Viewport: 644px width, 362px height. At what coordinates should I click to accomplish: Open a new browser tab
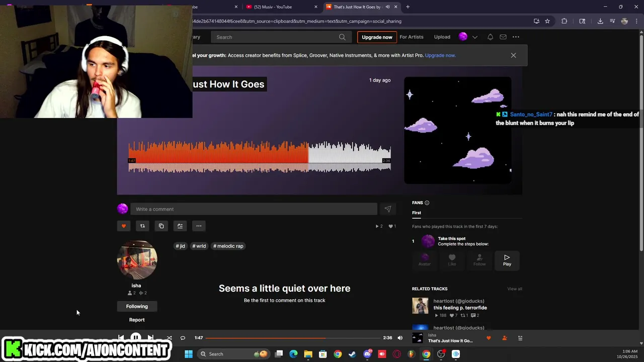(408, 7)
